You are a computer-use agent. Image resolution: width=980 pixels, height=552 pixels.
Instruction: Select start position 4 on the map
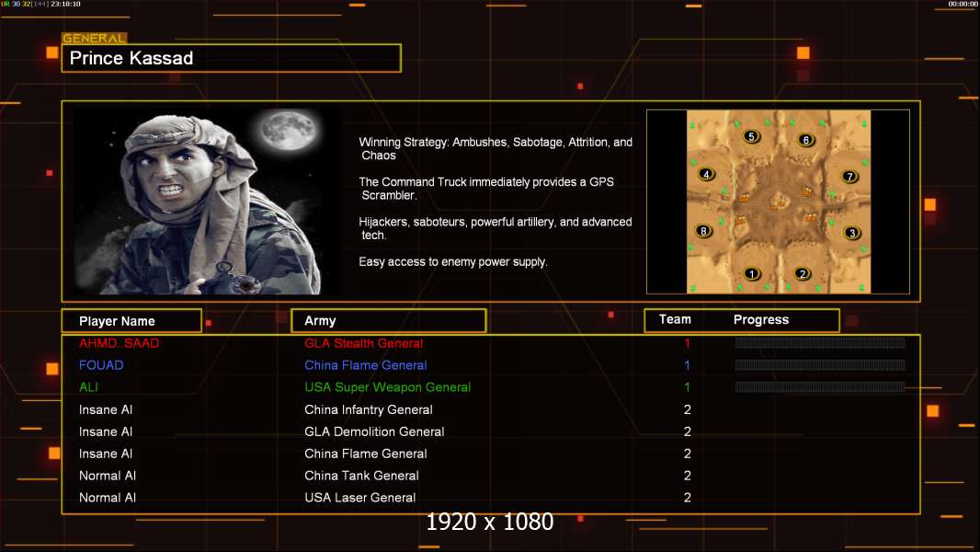[x=706, y=175]
